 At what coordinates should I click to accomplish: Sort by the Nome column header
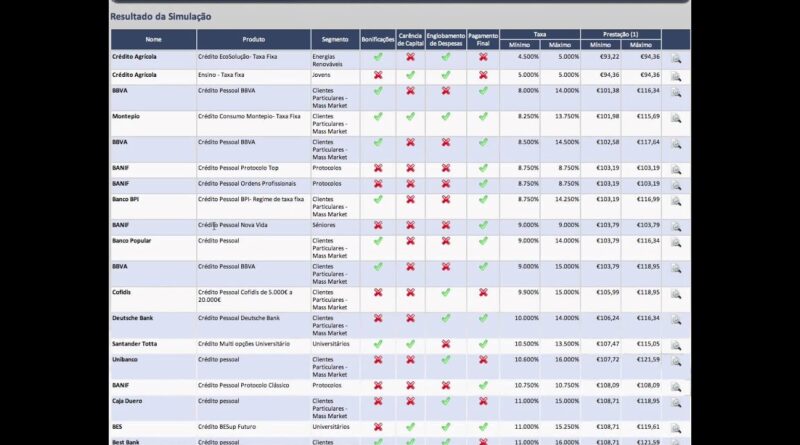(x=154, y=39)
